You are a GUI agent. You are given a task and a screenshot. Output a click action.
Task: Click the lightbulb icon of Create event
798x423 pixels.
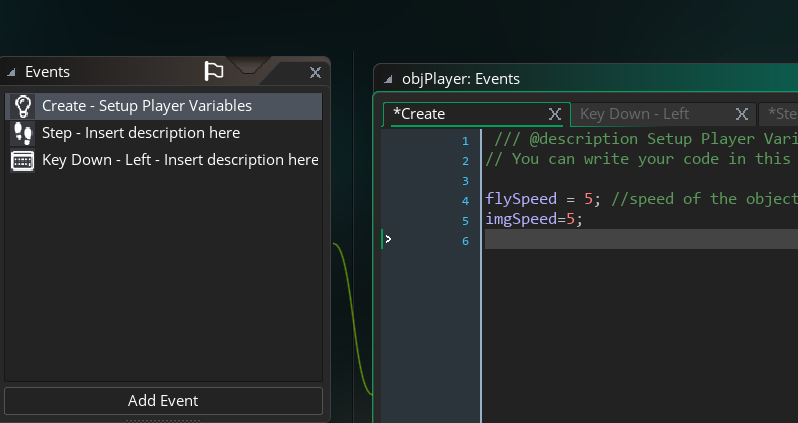(x=23, y=106)
